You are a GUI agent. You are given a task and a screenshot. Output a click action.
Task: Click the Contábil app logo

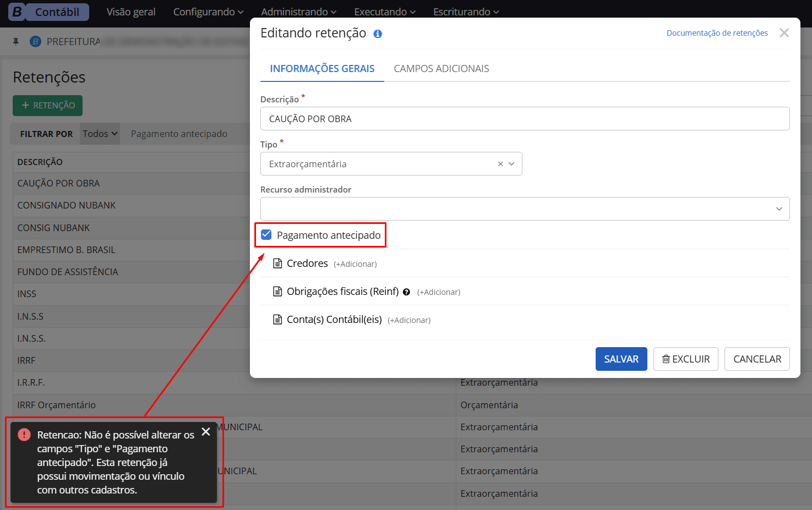click(x=48, y=12)
